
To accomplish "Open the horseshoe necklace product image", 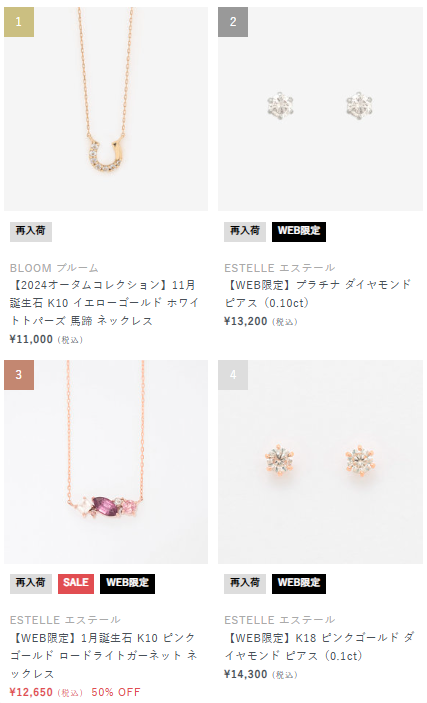I will point(106,109).
